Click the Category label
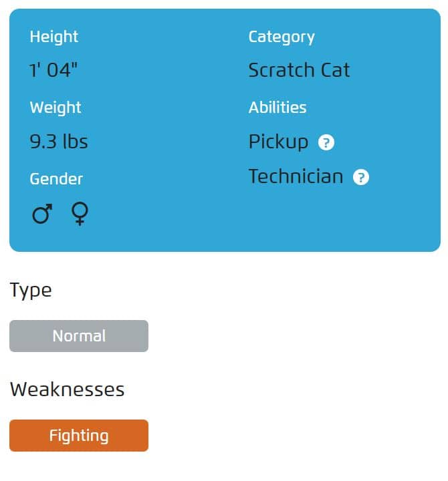This screenshot has width=448, height=481. [x=282, y=37]
